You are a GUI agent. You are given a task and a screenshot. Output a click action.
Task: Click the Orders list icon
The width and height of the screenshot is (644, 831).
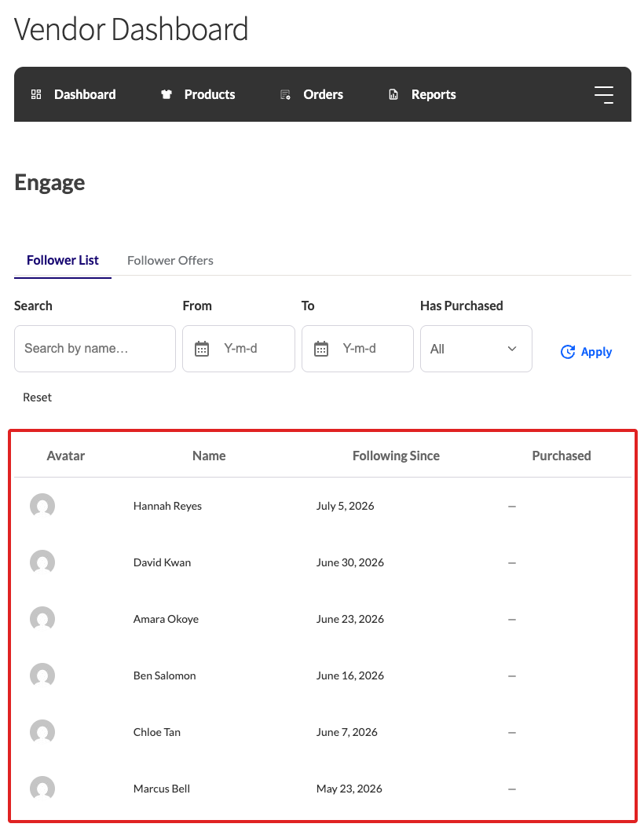click(x=285, y=94)
